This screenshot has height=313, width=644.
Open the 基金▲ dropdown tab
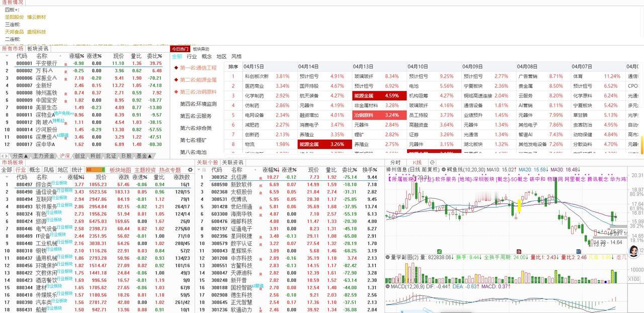[x=144, y=156]
